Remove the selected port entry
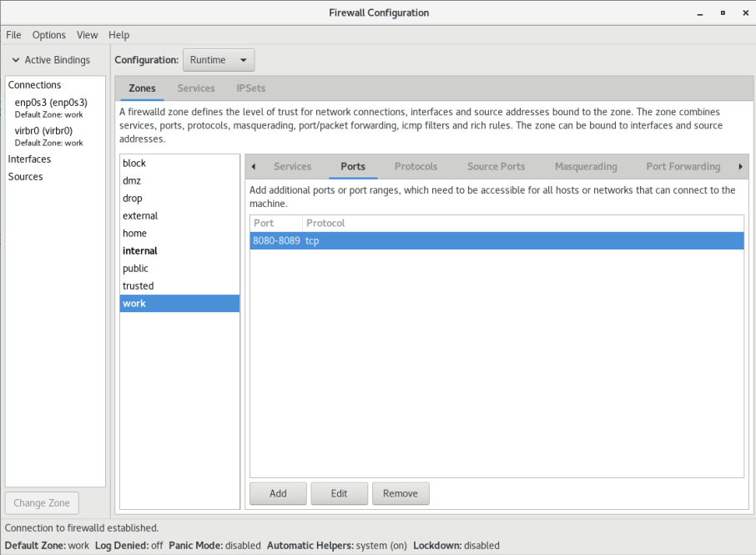 (401, 493)
